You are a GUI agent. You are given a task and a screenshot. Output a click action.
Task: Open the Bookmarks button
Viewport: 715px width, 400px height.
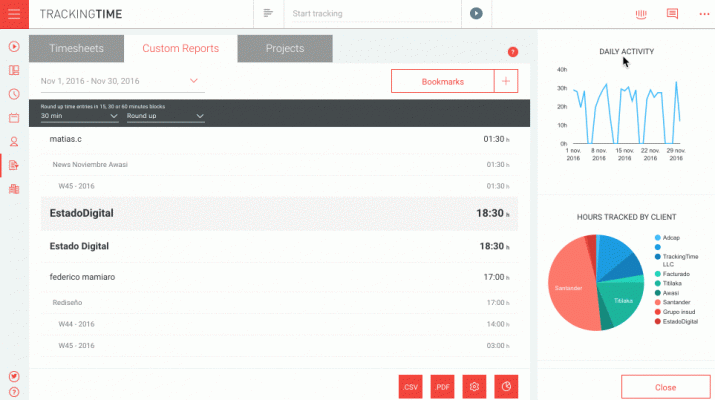click(442, 82)
